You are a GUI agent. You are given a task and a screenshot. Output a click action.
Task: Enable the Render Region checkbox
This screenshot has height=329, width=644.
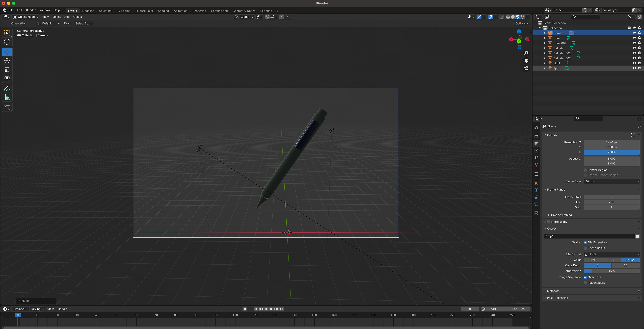(x=585, y=170)
